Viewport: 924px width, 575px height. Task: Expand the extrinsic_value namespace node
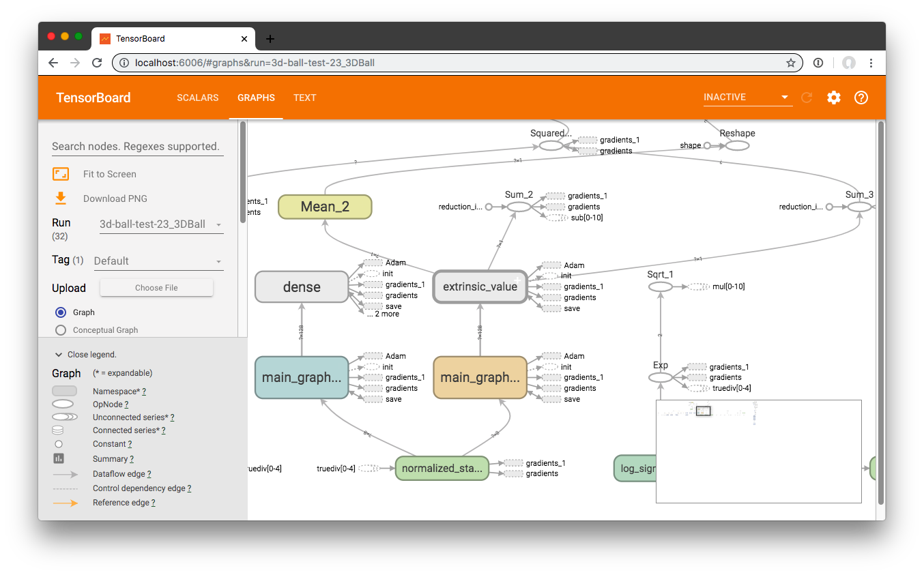(x=480, y=286)
